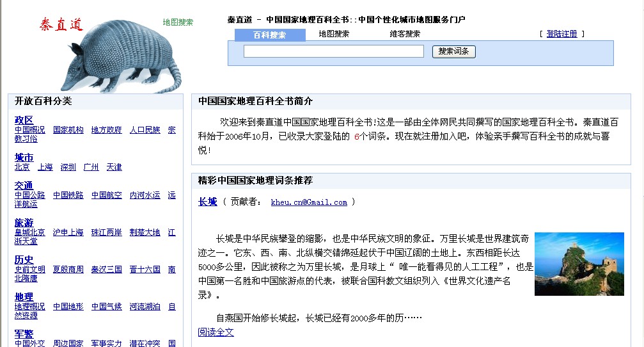
Task: Open the 周边国家 link
Action: pos(68,343)
